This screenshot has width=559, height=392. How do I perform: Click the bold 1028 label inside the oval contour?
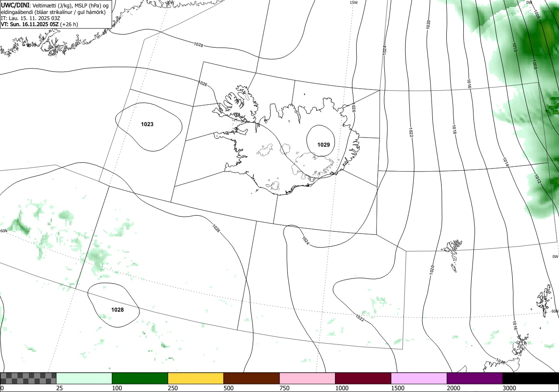[x=117, y=309]
